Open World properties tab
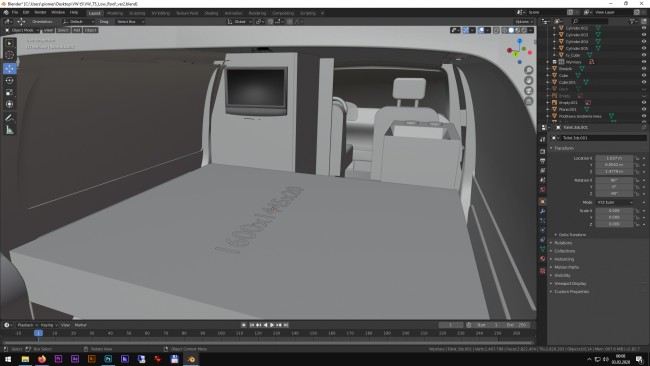 pos(543,189)
